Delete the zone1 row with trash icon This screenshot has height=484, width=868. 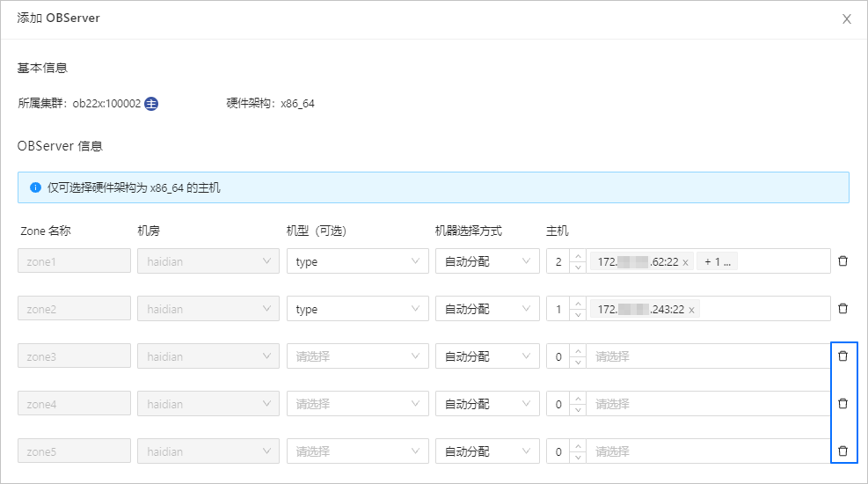pos(842,260)
